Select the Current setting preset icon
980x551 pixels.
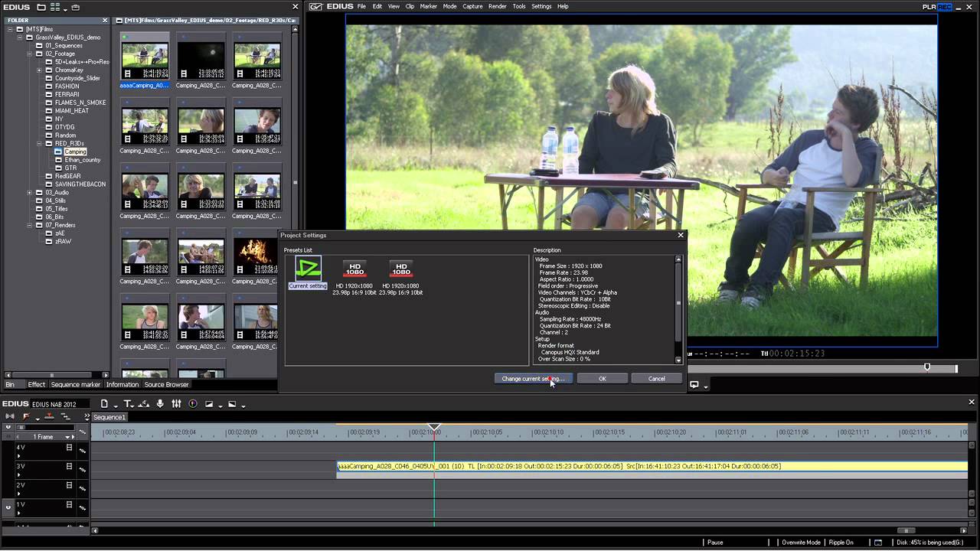(x=309, y=269)
